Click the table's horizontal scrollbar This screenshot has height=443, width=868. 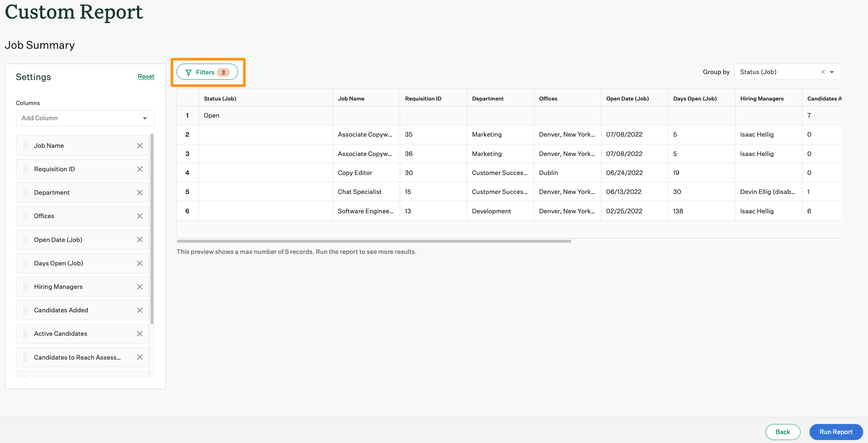[374, 241]
